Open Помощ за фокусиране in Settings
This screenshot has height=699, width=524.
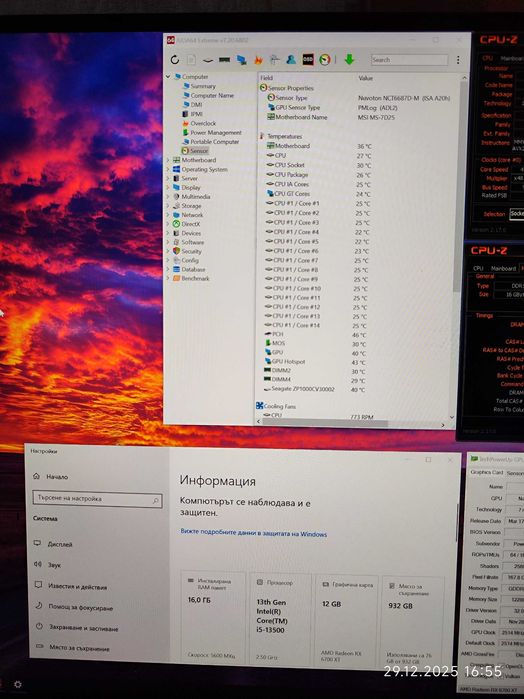coord(74,607)
